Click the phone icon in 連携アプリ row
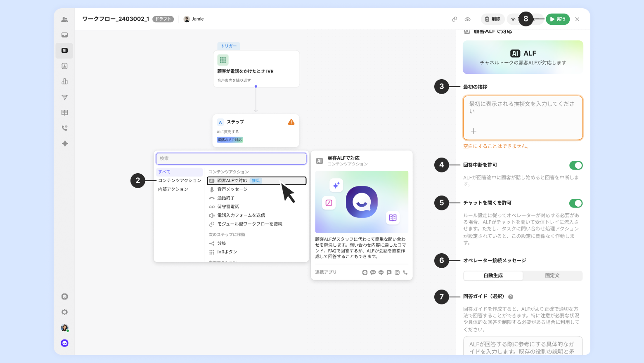 (405, 272)
